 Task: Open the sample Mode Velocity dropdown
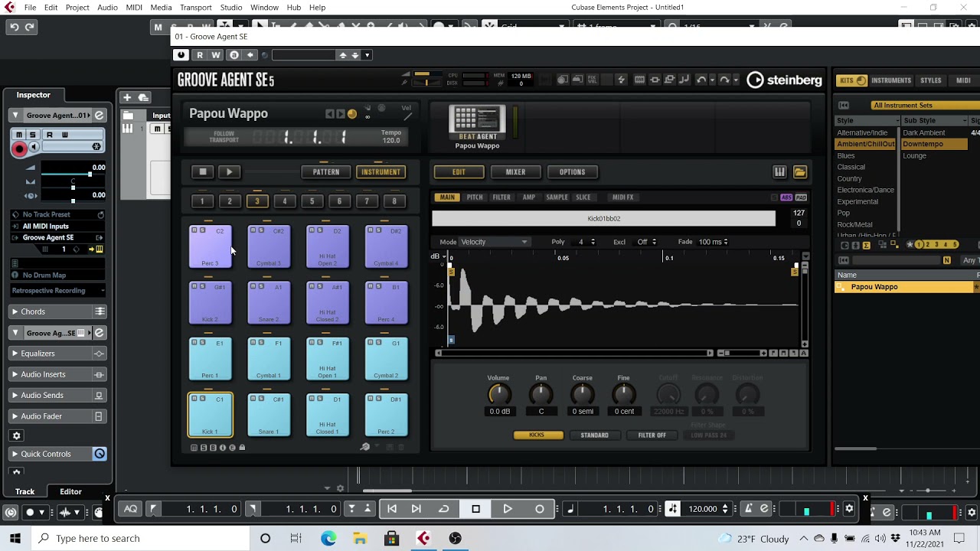click(494, 242)
